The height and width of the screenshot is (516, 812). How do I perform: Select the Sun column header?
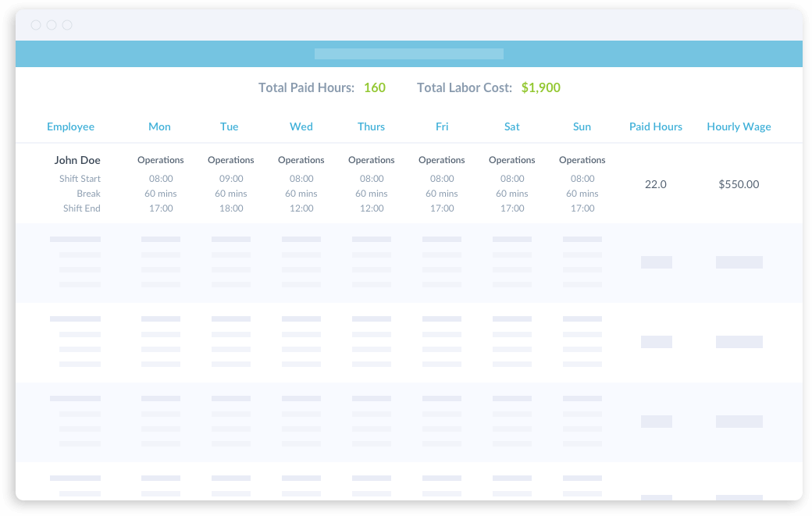click(x=582, y=126)
